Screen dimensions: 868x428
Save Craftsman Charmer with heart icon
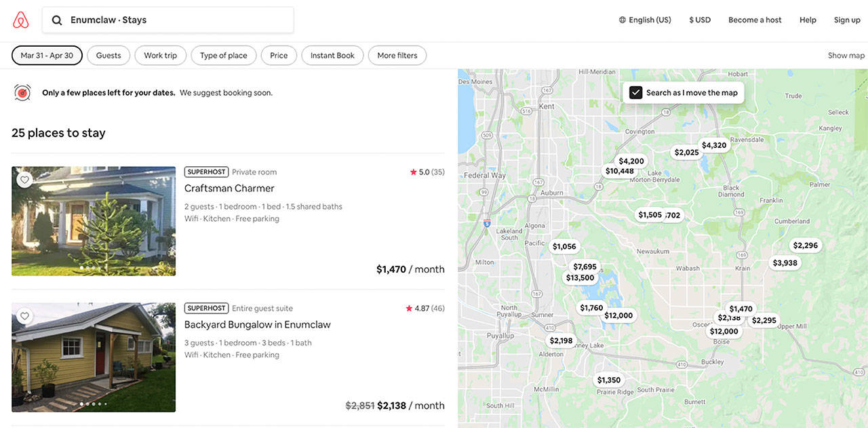[24, 180]
